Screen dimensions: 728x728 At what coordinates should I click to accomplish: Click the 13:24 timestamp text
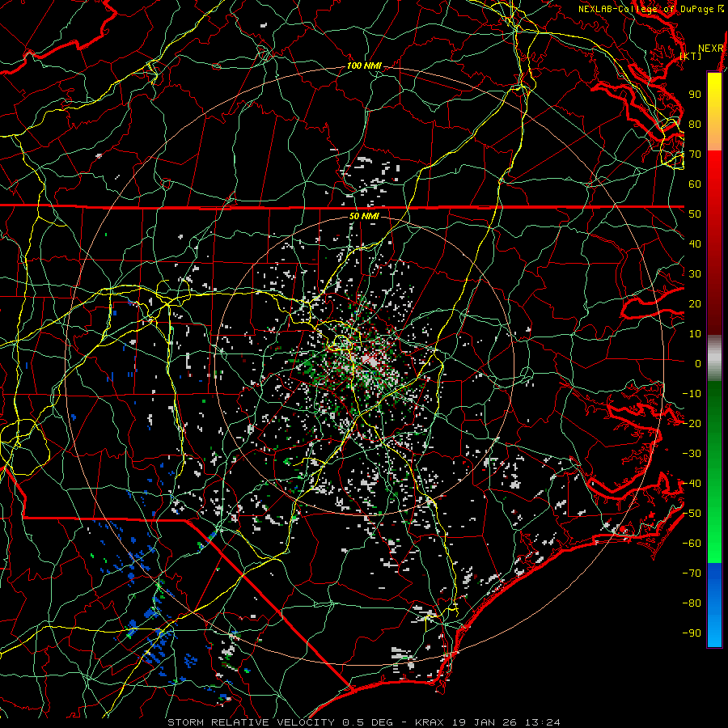pos(543,722)
